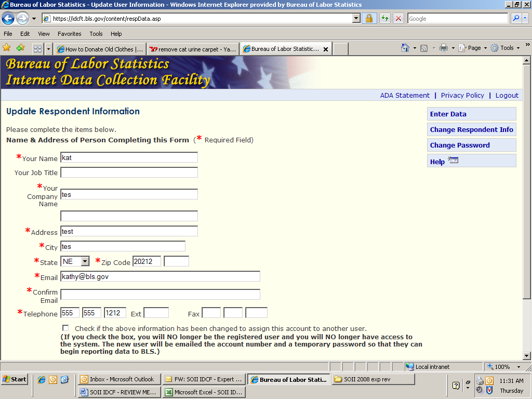Launch Internet Explorer from Quick Launch
The height and width of the screenshot is (399, 532).
[x=41, y=380]
